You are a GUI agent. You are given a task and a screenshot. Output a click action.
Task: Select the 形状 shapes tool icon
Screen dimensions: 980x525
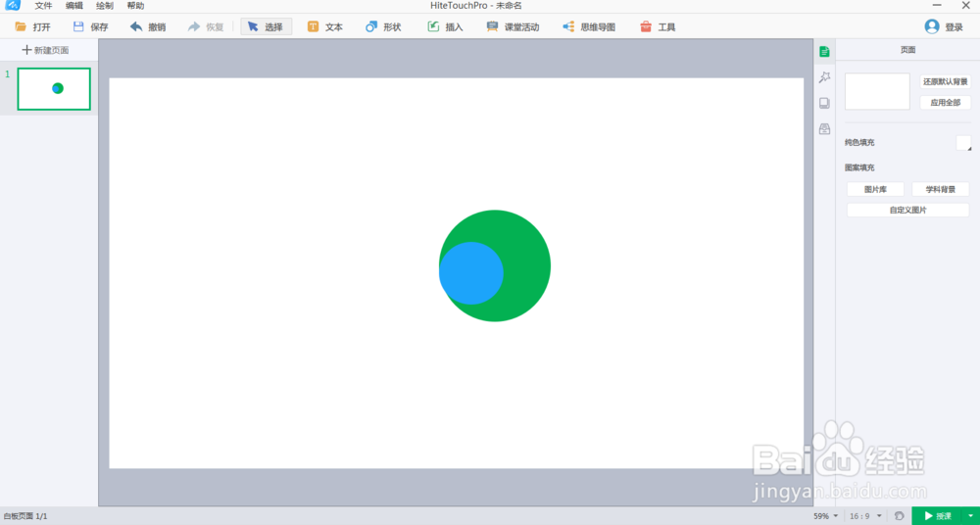[x=371, y=26]
